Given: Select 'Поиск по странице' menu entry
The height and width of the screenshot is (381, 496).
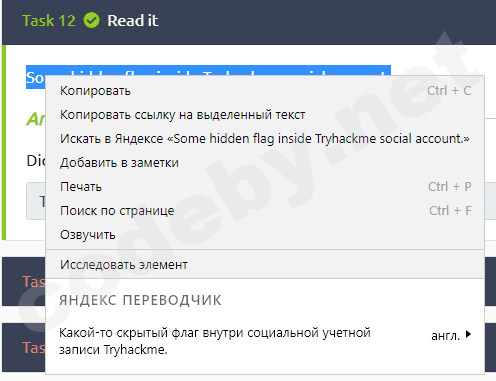Looking at the screenshot, I should coord(265,211).
